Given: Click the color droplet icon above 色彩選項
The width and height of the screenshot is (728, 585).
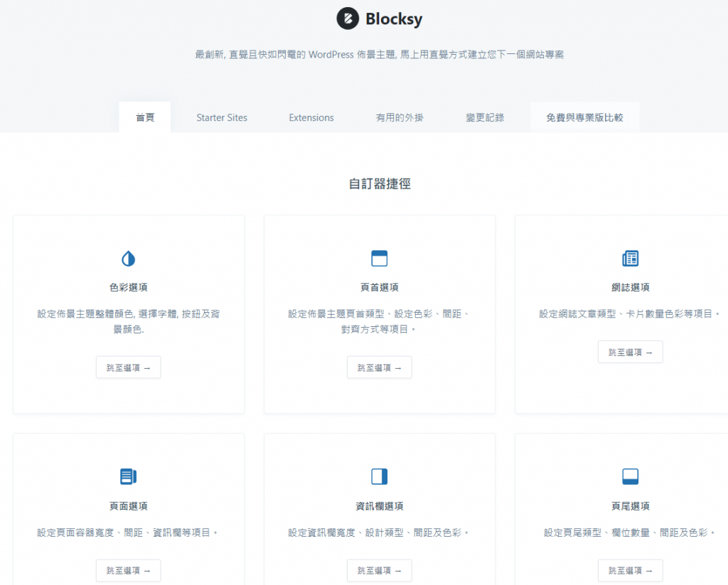Looking at the screenshot, I should [129, 259].
